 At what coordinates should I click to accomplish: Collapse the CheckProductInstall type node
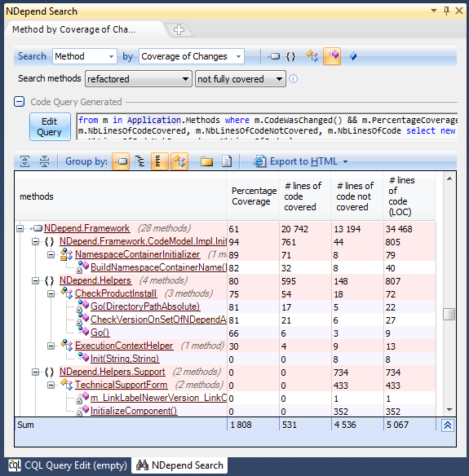pos(51,294)
